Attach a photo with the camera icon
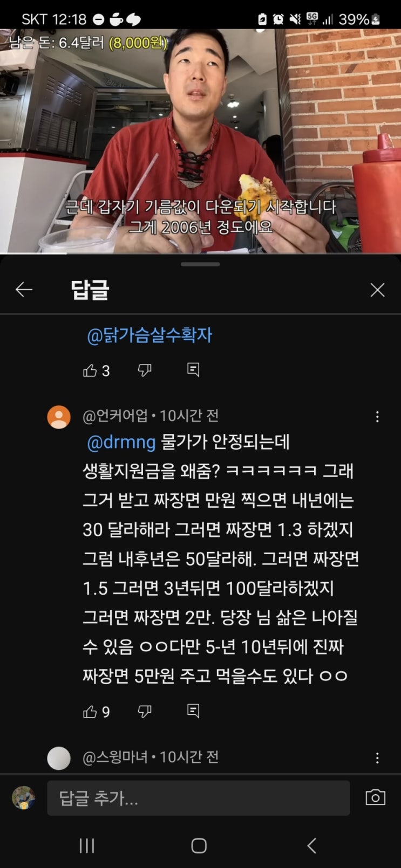Viewport: 401px width, 868px height. pos(376,797)
